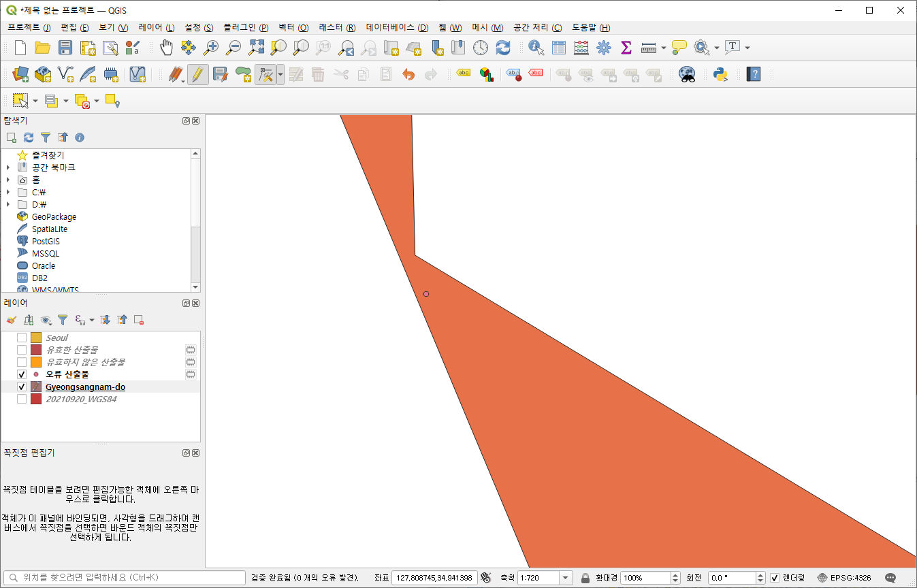
Task: Click the EPSG:4326 CRS button
Action: tap(844, 578)
